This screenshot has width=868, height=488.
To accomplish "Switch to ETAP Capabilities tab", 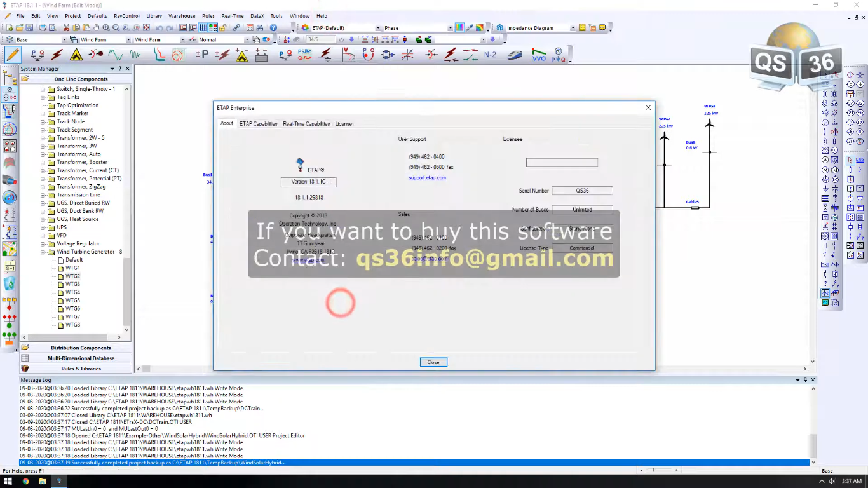I will (258, 124).
